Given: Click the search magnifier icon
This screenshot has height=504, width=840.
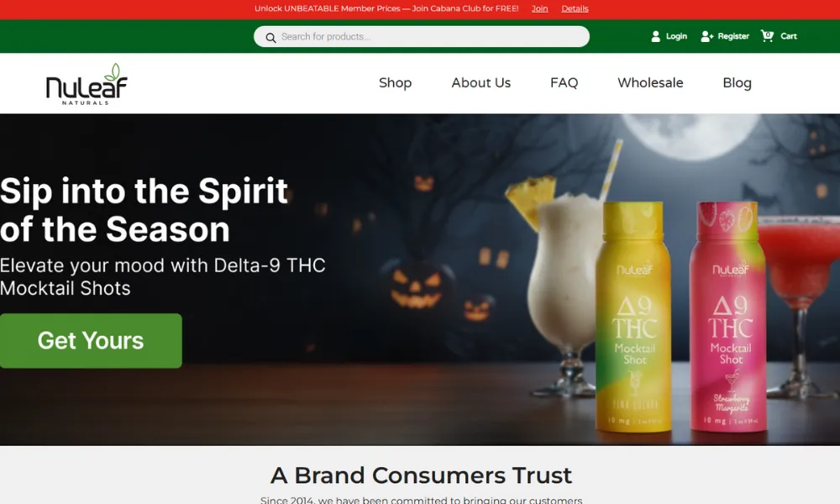Looking at the screenshot, I should point(270,38).
